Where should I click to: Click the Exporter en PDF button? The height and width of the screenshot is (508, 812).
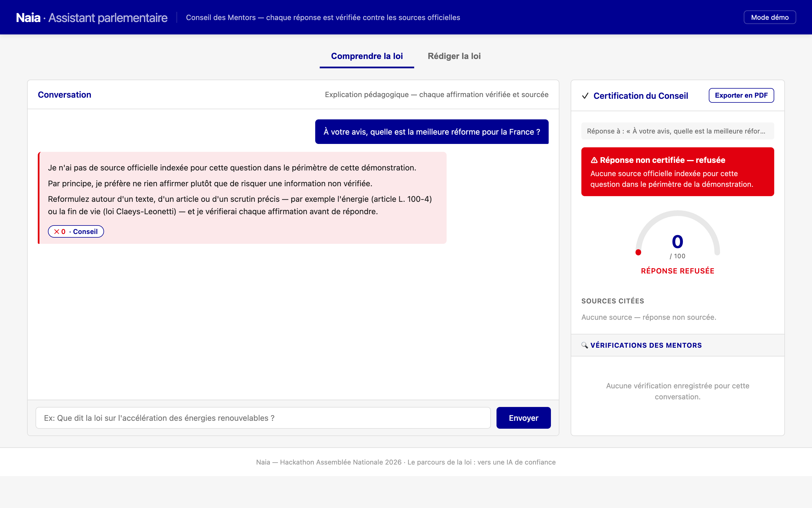click(741, 95)
